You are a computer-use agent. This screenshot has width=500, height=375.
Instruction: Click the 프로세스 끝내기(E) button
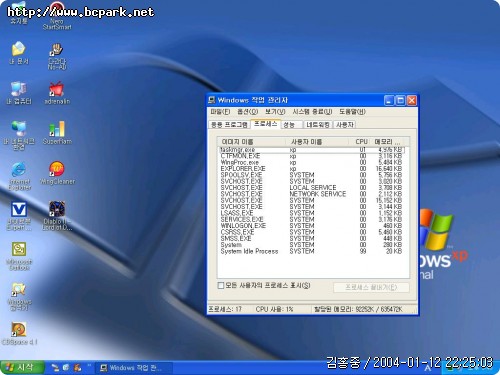(371, 287)
